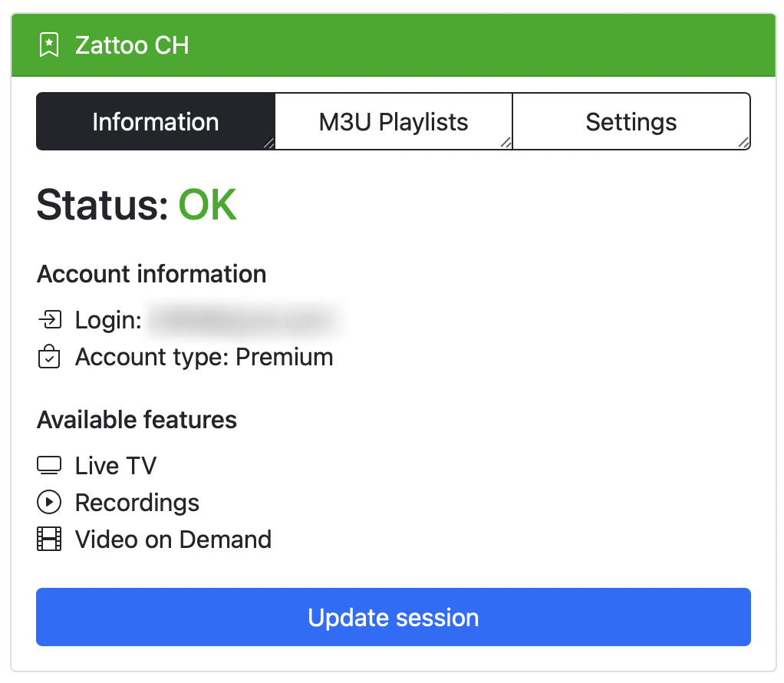Image resolution: width=784 pixels, height=683 pixels.
Task: Click the corner handle on M3U Playlists tab
Action: click(x=506, y=143)
